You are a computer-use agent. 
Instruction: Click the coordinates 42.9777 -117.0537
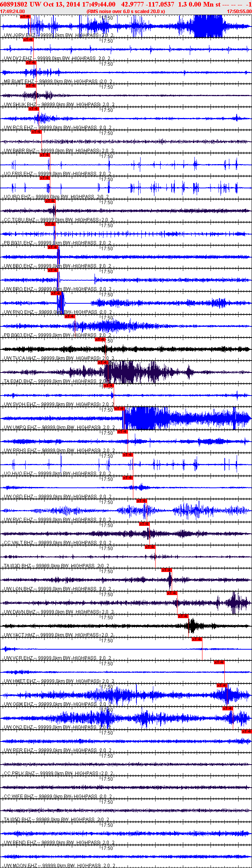point(148,4)
